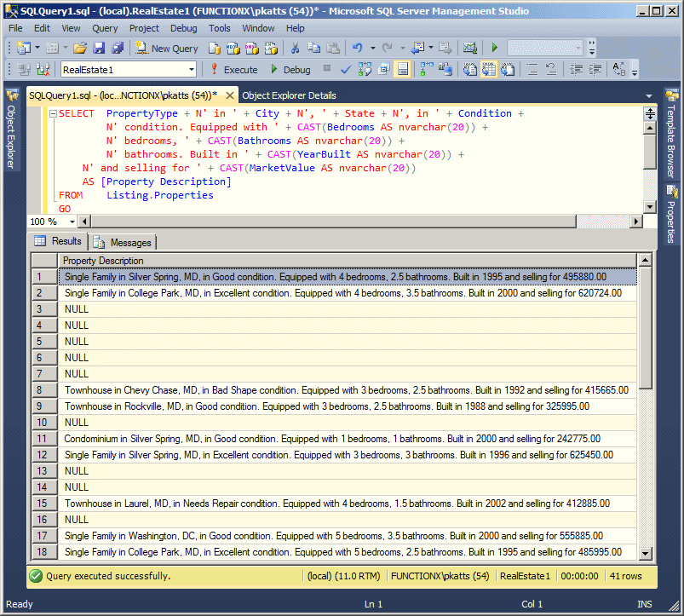684x616 pixels.
Task: Click the Copy icon in toolbar
Action: click(x=313, y=48)
